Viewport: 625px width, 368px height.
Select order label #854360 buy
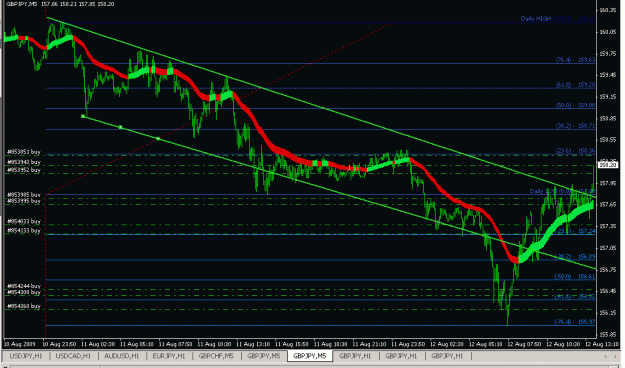click(24, 306)
